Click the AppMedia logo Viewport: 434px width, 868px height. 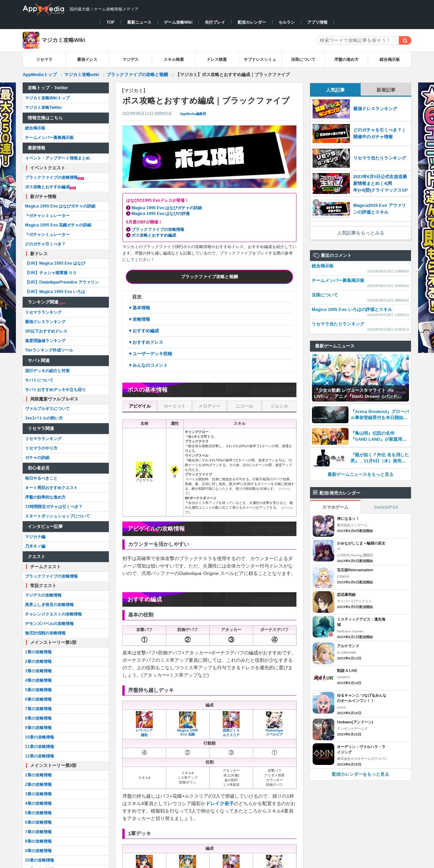(x=43, y=9)
